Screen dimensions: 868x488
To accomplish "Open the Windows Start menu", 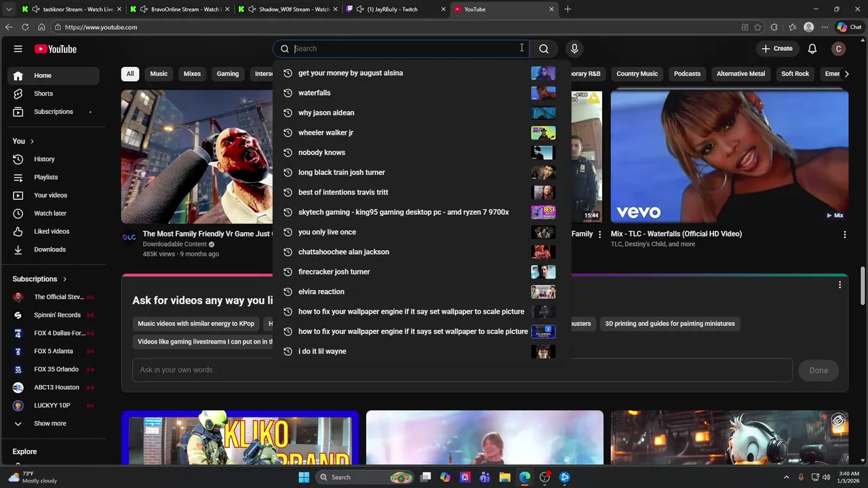I will 304,477.
